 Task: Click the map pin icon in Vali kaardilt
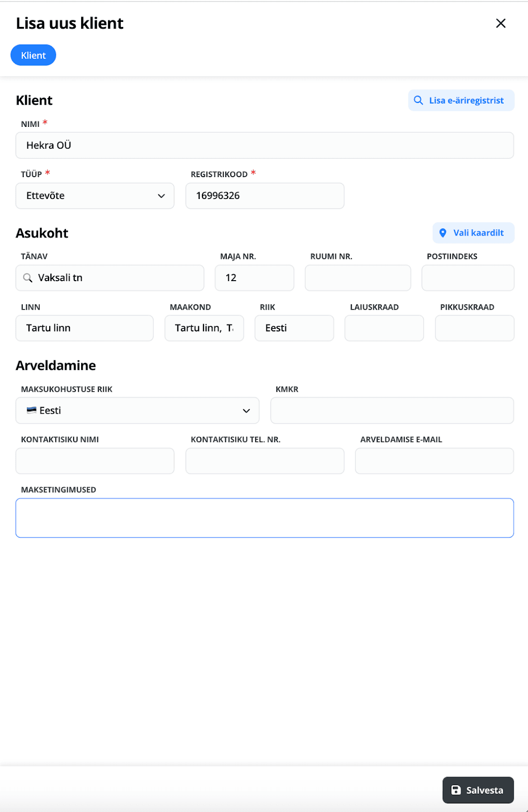click(443, 233)
